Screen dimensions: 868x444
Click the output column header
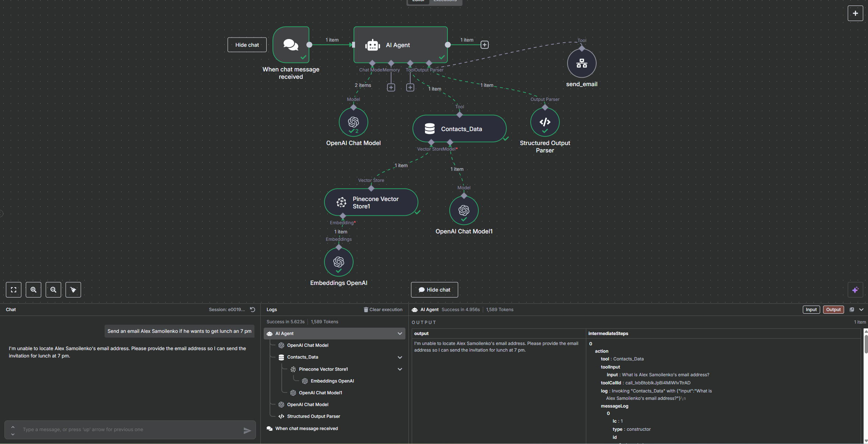coord(421,334)
